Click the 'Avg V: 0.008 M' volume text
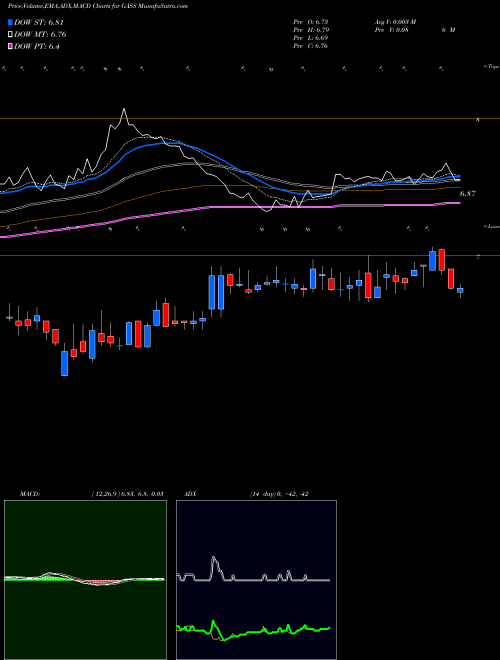 click(x=395, y=22)
